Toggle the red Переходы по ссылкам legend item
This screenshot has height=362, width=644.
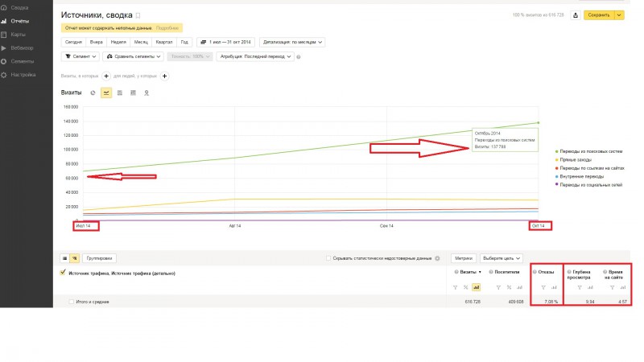(x=590, y=168)
